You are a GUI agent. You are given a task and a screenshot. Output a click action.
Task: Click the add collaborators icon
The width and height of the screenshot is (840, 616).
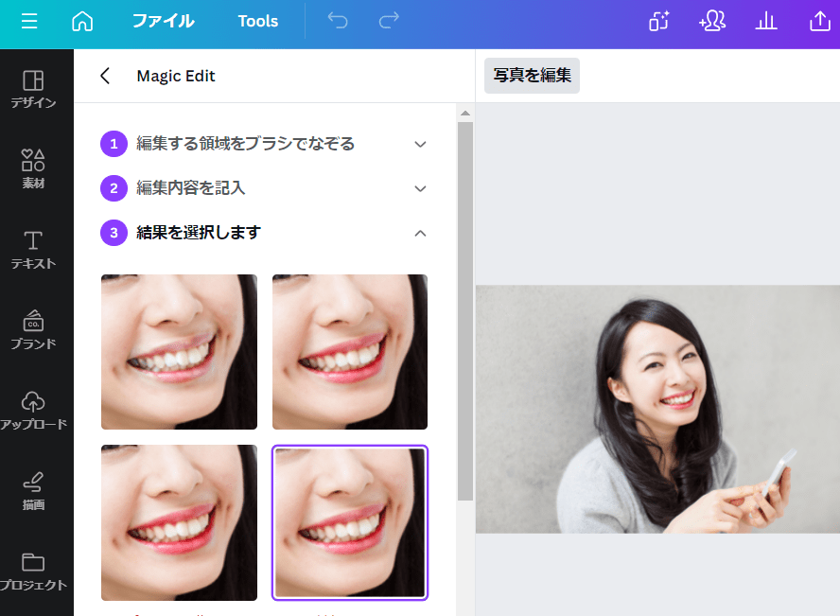tap(712, 21)
